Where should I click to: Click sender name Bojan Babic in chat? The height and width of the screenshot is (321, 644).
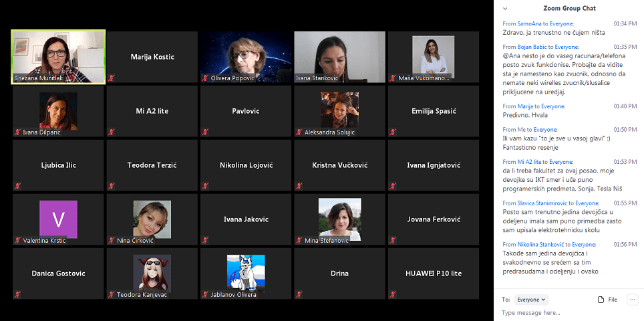pos(533,47)
